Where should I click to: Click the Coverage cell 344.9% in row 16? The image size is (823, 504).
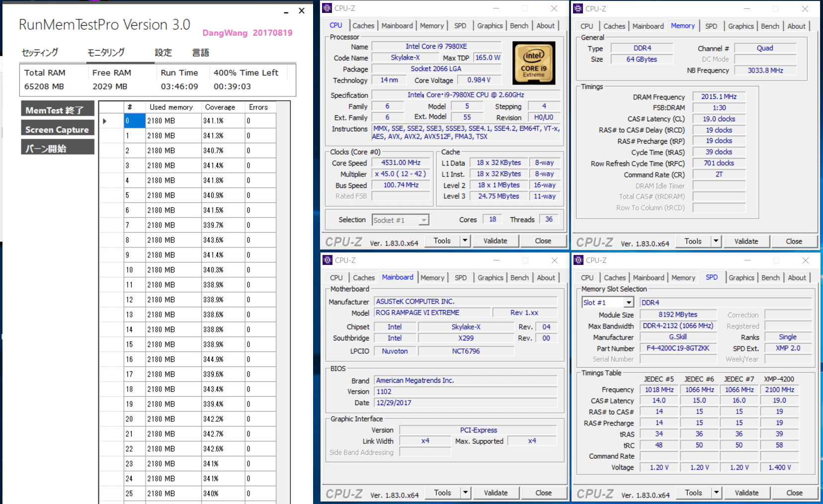pyautogui.click(x=223, y=359)
